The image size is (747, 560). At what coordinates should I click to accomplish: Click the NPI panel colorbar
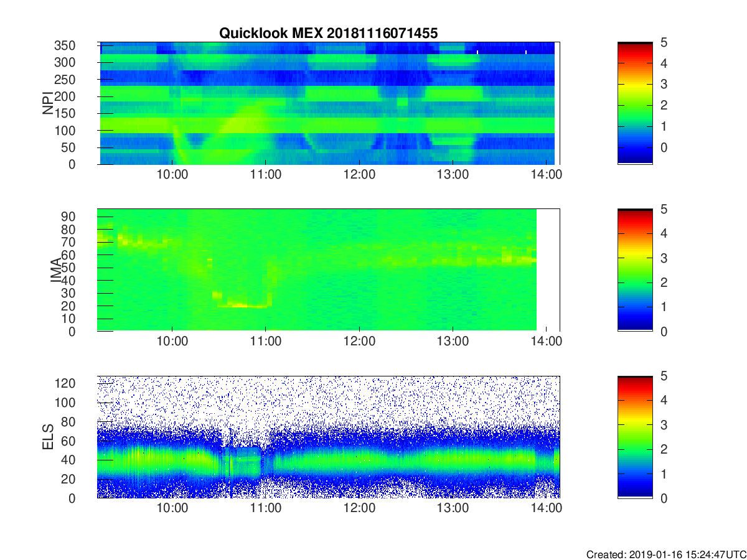click(635, 103)
